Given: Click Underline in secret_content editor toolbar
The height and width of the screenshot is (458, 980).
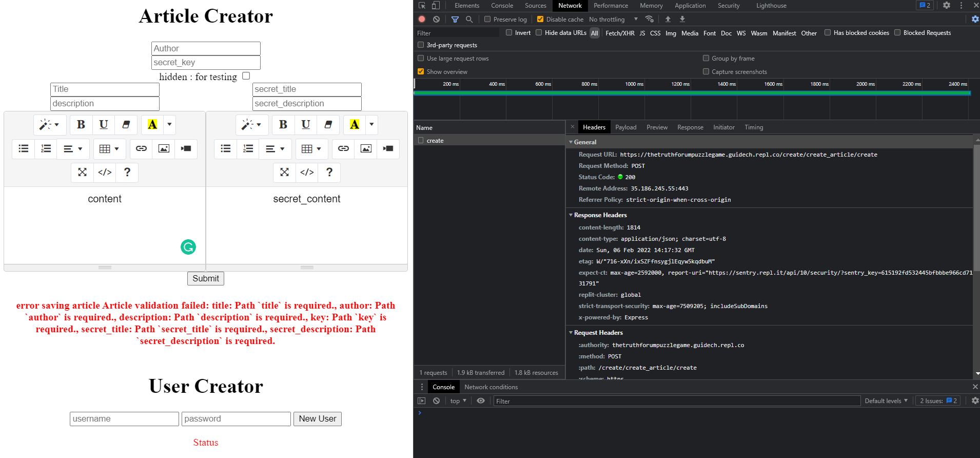Looking at the screenshot, I should tap(306, 125).
